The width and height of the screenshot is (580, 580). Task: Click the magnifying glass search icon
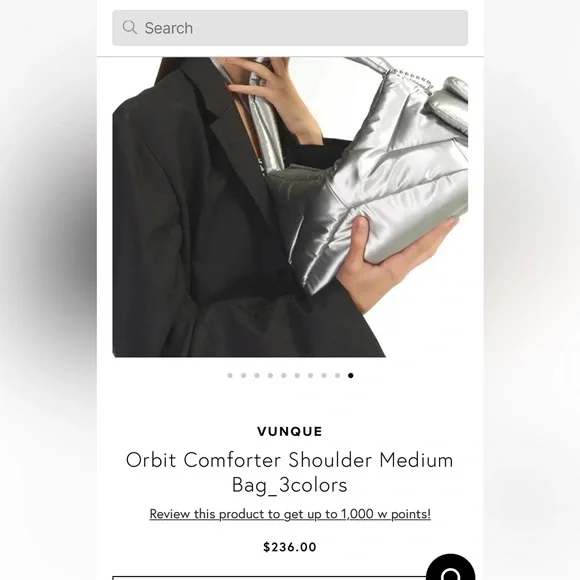129,27
